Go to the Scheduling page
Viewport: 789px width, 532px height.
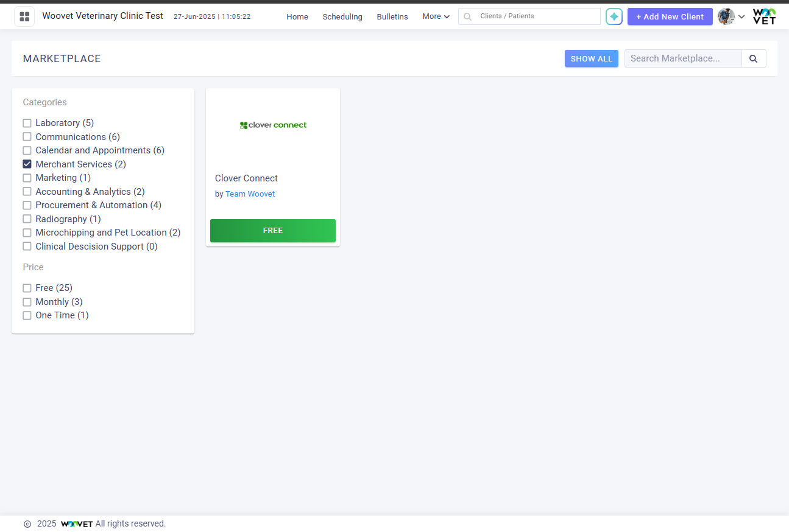click(x=342, y=17)
